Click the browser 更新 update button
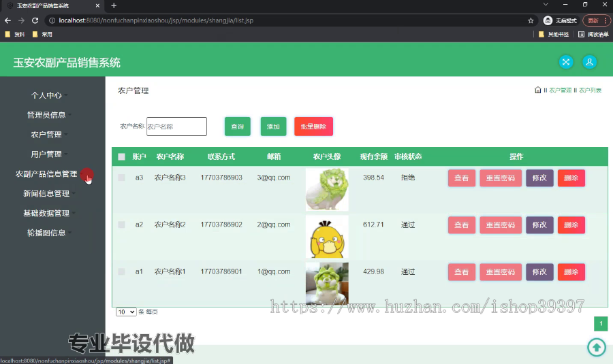 pos(593,20)
